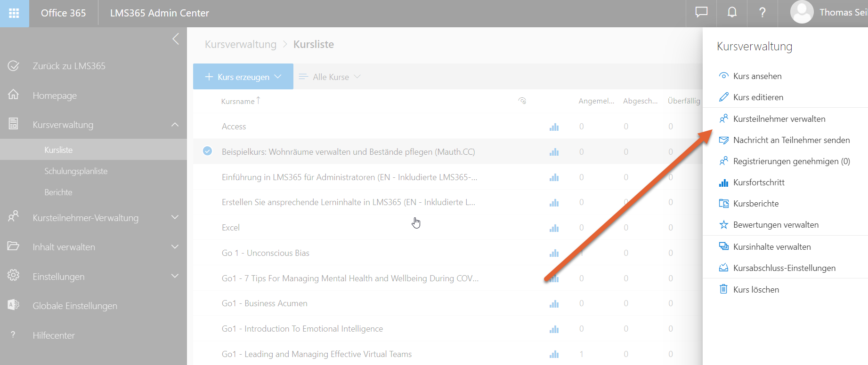
Task: Sort by Kursname column header
Action: pyautogui.click(x=238, y=101)
